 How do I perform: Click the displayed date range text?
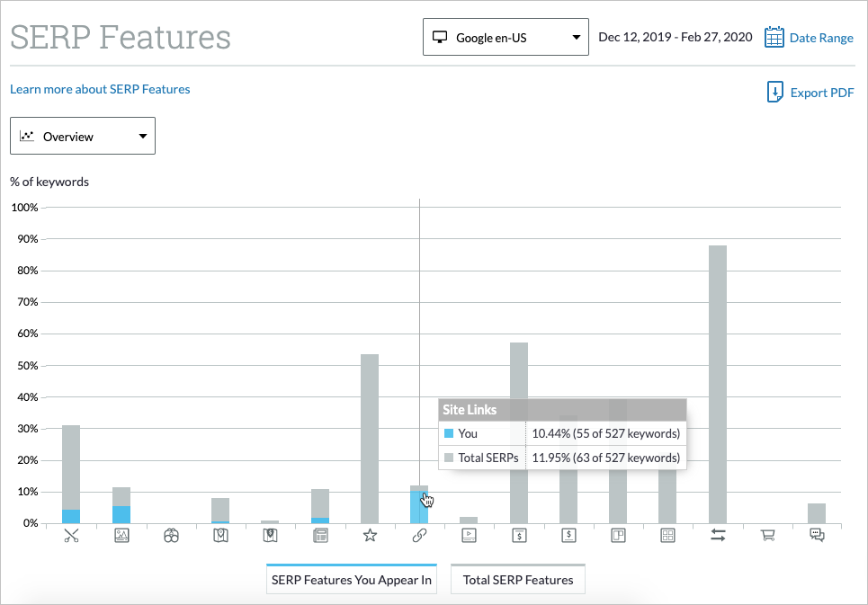675,37
